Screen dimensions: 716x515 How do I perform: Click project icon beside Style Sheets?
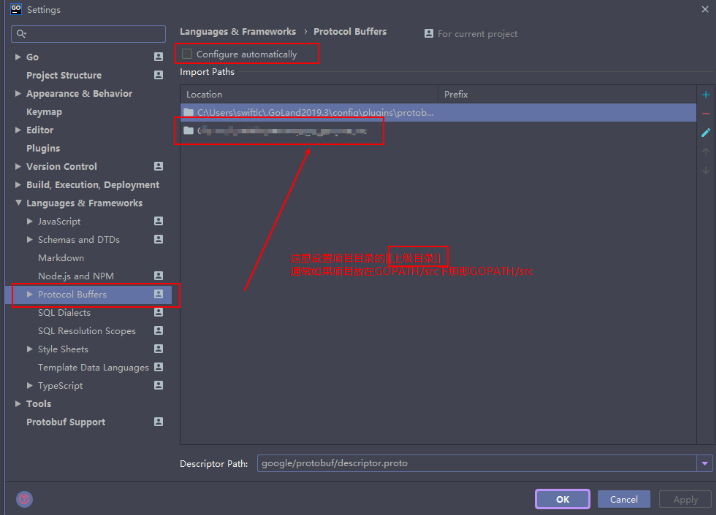158,349
